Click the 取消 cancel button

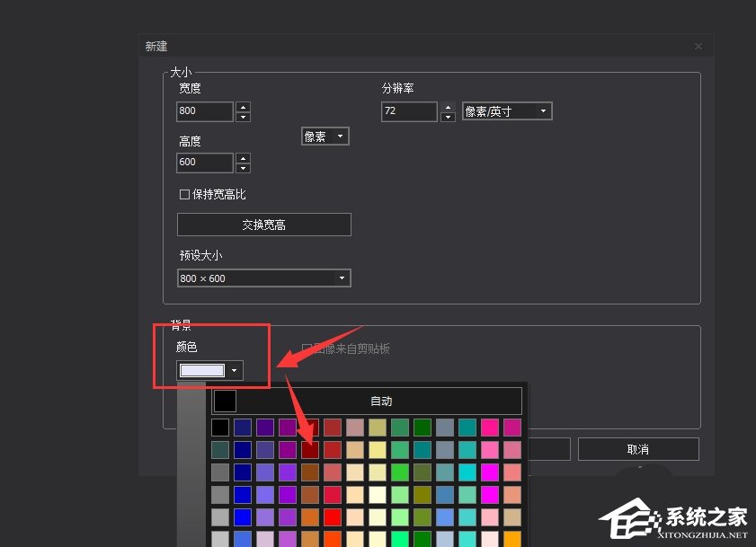638,449
